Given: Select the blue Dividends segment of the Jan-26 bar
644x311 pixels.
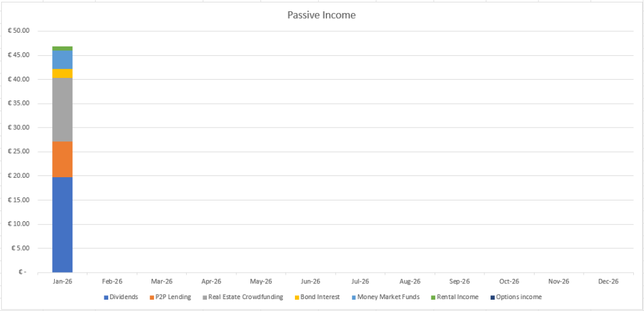Looking at the screenshot, I should 62,224.
